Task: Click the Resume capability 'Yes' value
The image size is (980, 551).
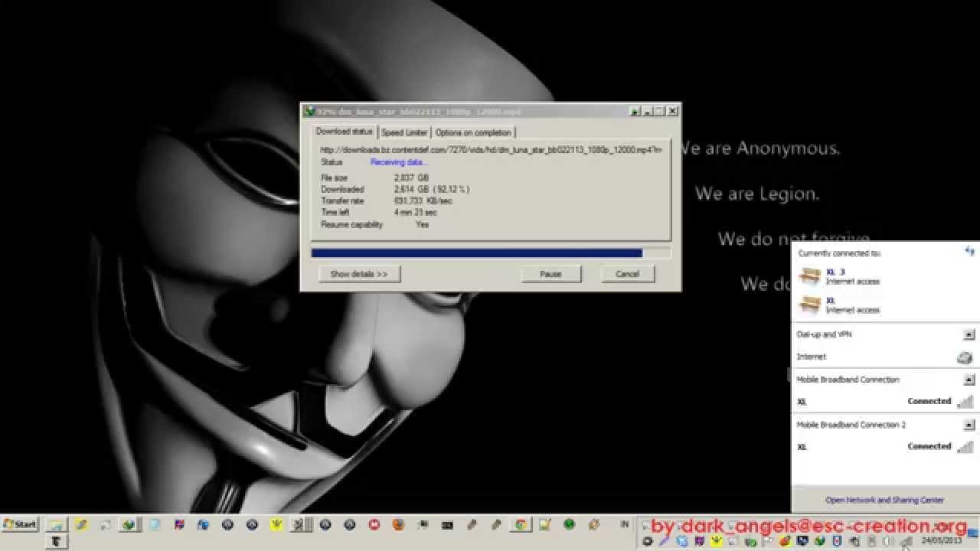Action: 422,224
